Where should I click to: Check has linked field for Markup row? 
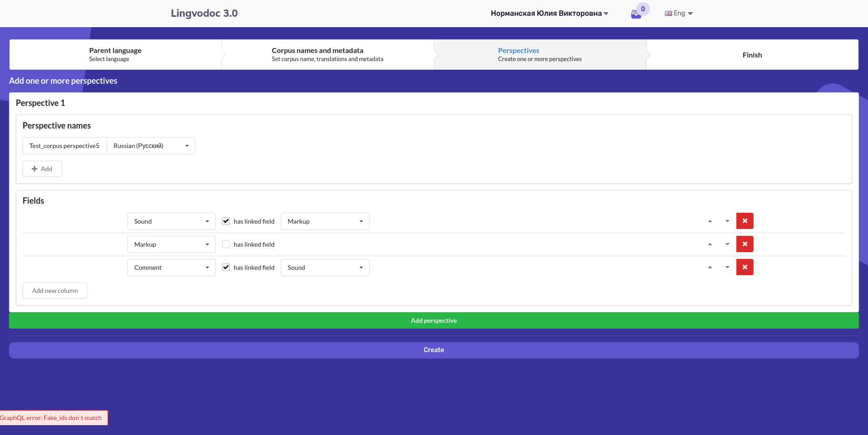click(x=226, y=244)
